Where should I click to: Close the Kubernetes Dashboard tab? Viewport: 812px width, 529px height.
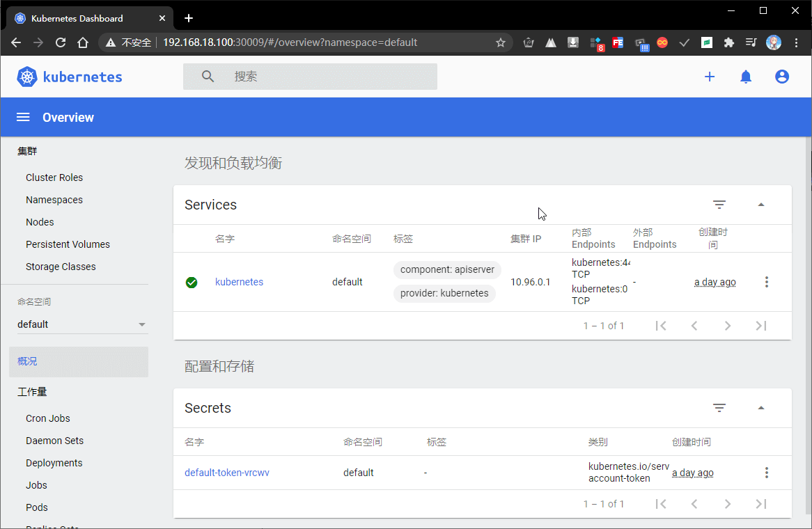pos(162,18)
